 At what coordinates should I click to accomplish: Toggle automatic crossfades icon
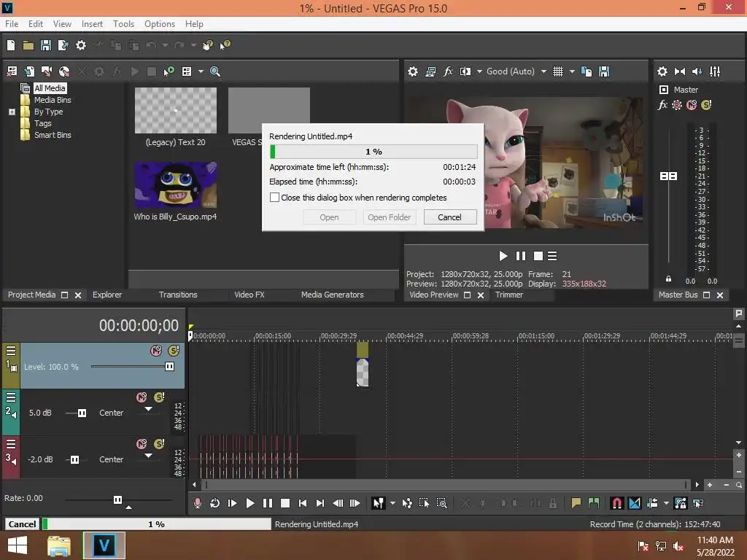click(x=635, y=503)
